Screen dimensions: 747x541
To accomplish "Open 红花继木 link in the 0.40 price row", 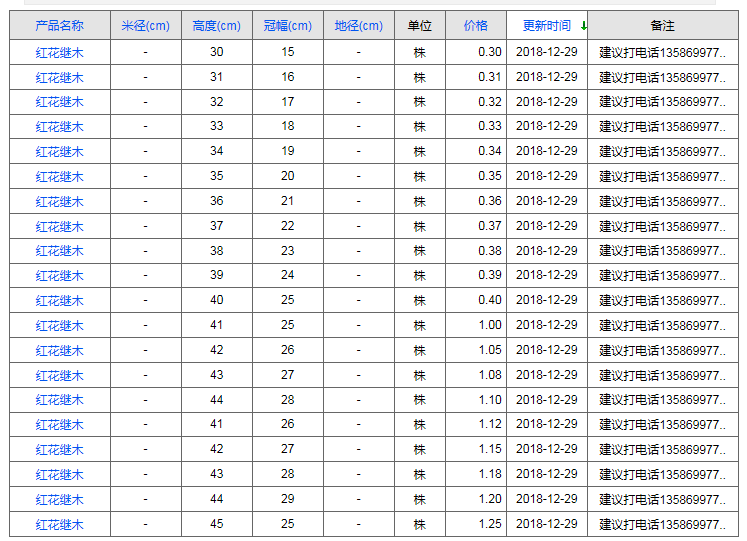I will 60,301.
